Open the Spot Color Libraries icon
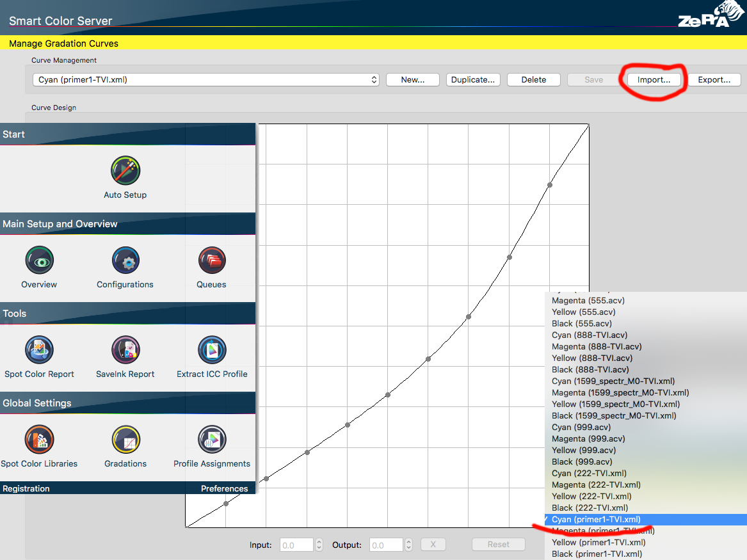Image resolution: width=747 pixels, height=560 pixels. pos(39,439)
